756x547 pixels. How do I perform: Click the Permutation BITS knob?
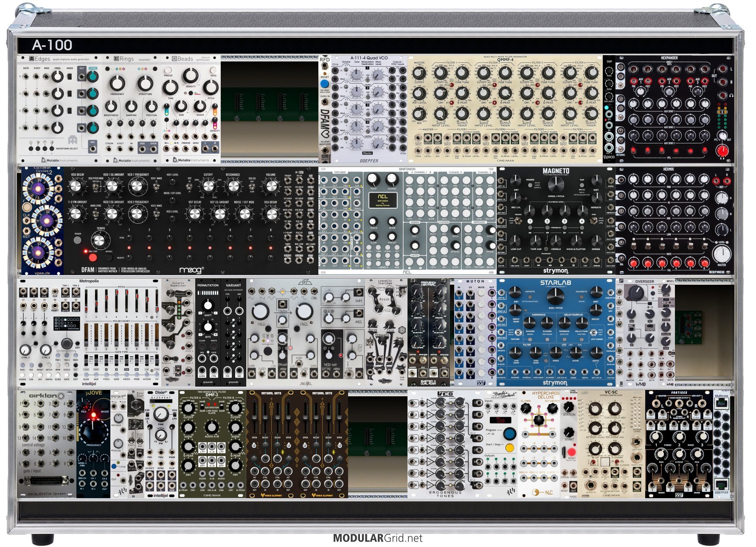click(x=208, y=327)
